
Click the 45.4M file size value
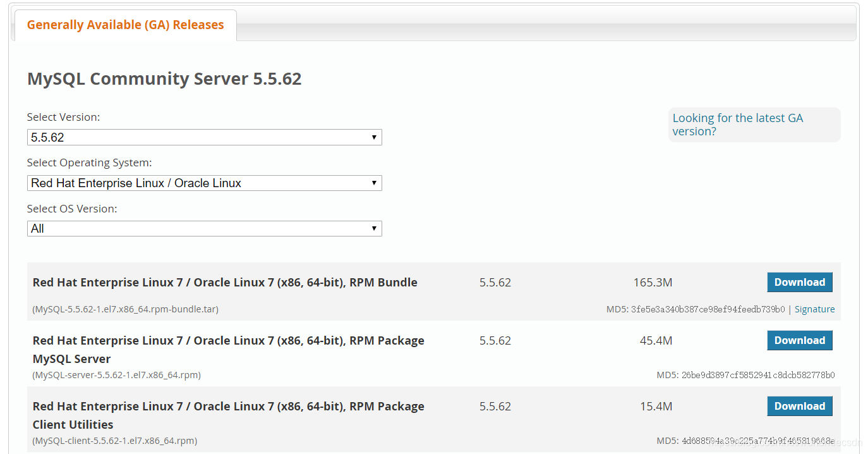[656, 341]
